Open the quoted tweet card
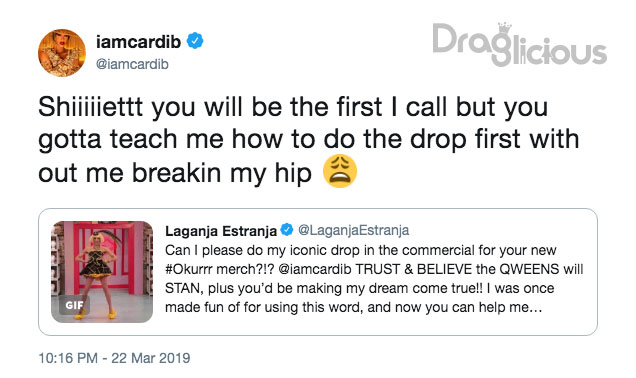Viewport: 636px width, 378px height. pyautogui.click(x=318, y=272)
